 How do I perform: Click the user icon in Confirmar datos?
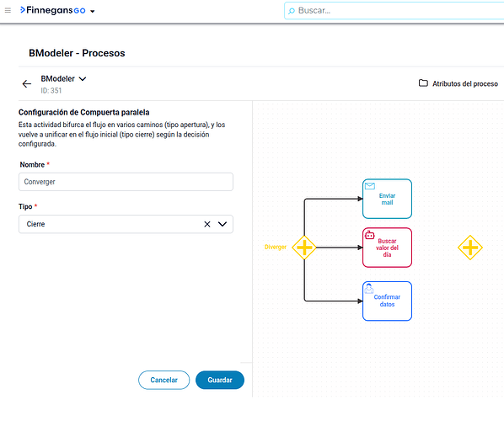369,288
